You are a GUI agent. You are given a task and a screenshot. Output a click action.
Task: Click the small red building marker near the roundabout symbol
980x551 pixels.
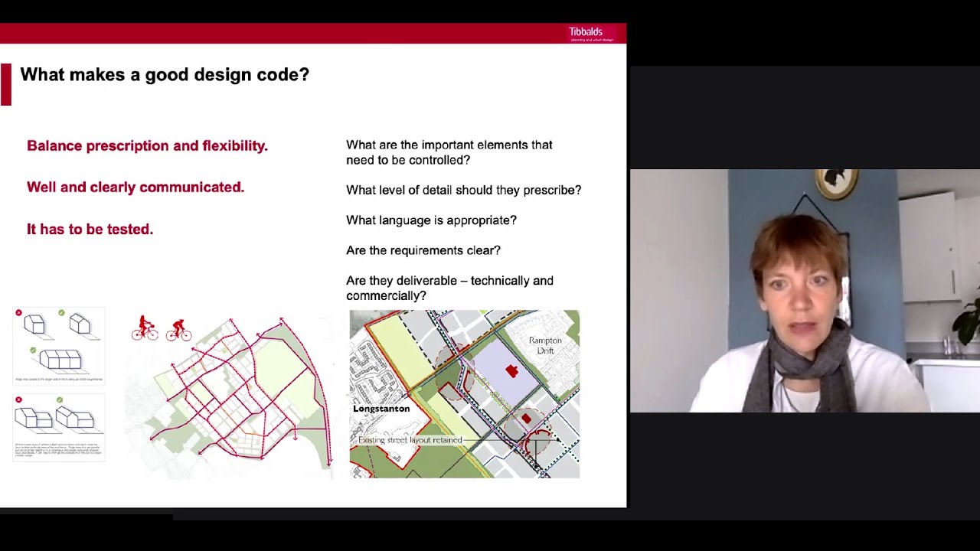click(527, 418)
